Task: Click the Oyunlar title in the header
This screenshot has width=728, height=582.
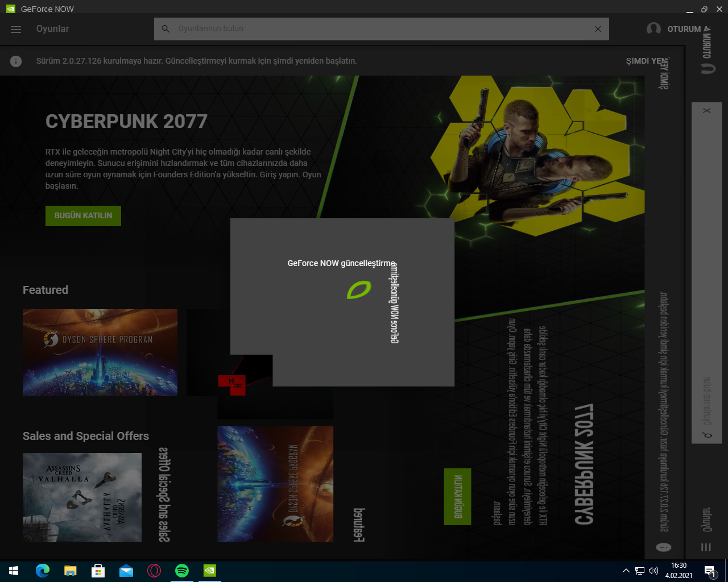Action: (x=52, y=29)
